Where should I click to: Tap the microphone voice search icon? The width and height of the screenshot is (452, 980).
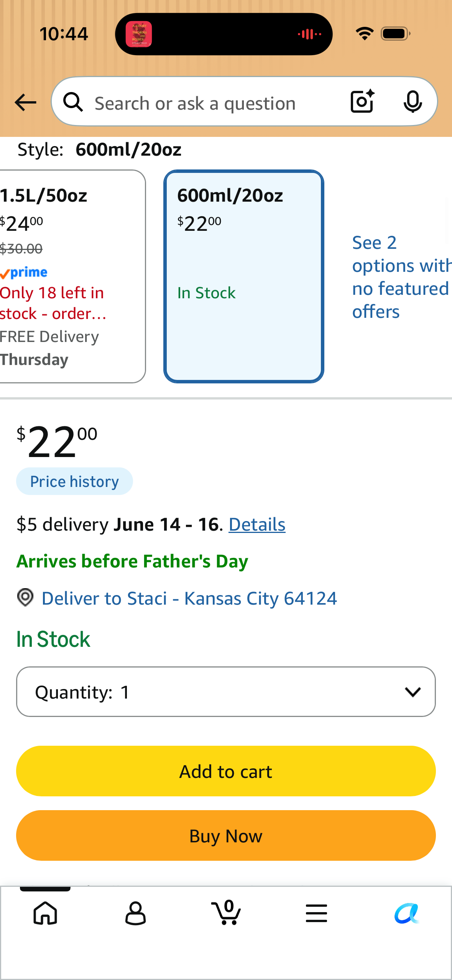[413, 102]
